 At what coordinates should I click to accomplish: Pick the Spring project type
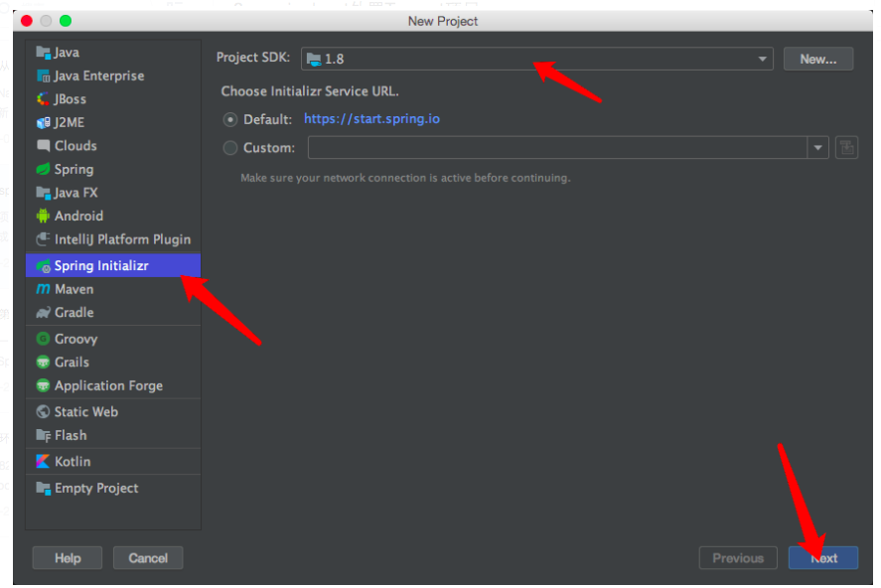[113, 169]
